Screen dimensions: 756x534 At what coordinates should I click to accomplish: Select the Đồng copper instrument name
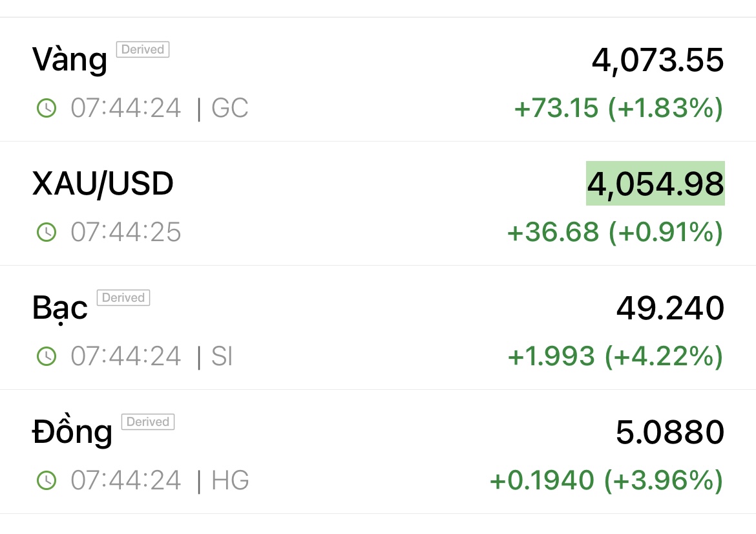[x=72, y=432]
